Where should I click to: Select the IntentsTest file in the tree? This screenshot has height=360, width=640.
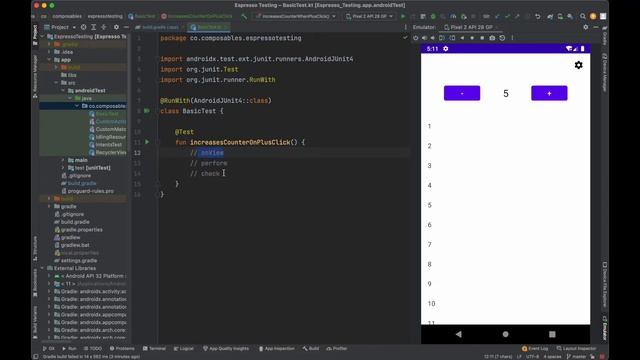point(105,144)
